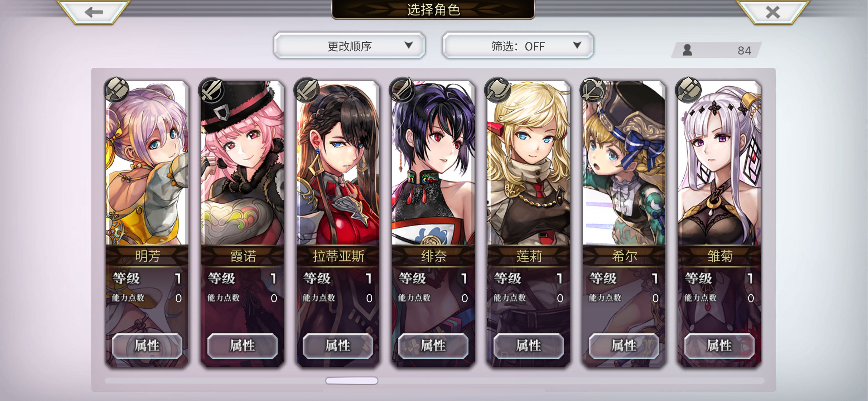View 属性 of character 绯奈

click(x=433, y=345)
